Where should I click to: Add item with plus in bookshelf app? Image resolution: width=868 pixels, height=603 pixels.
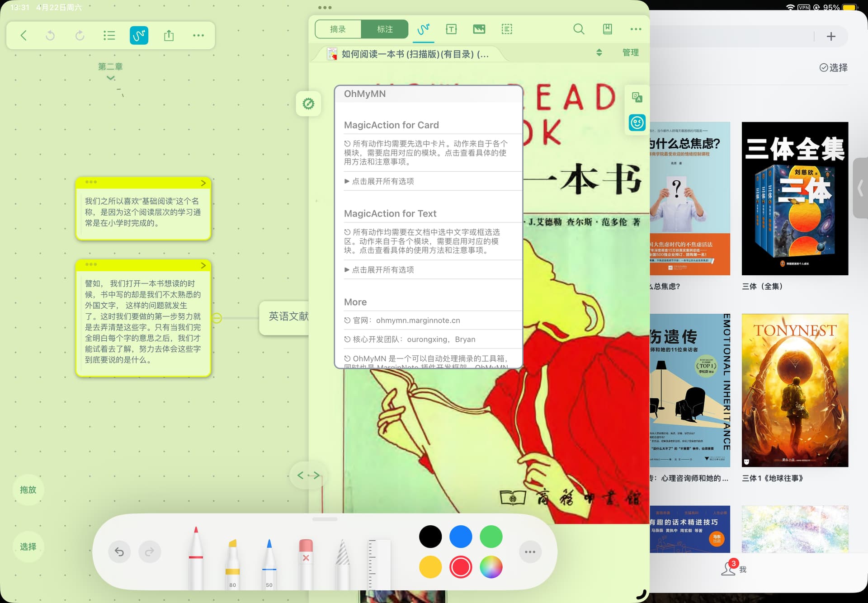[x=831, y=37]
